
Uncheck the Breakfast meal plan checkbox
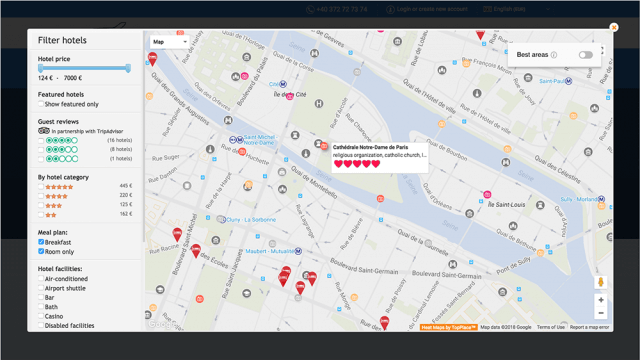(41, 242)
